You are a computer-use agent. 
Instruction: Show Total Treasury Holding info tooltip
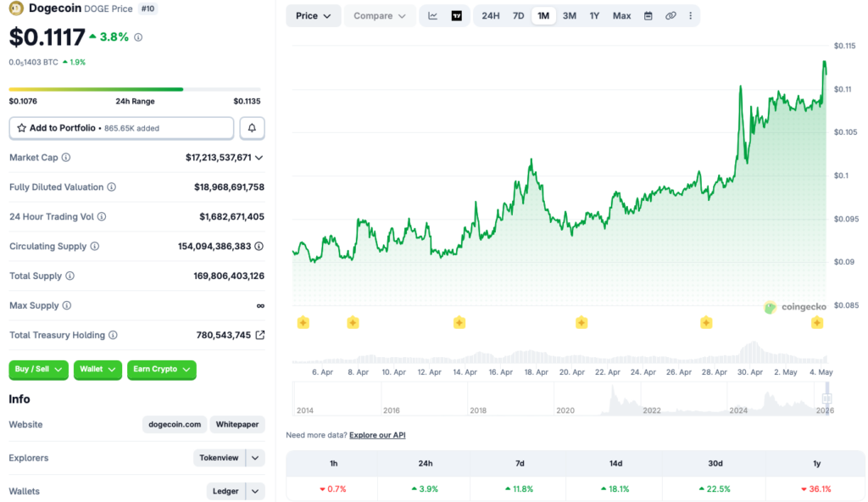pyautogui.click(x=113, y=335)
